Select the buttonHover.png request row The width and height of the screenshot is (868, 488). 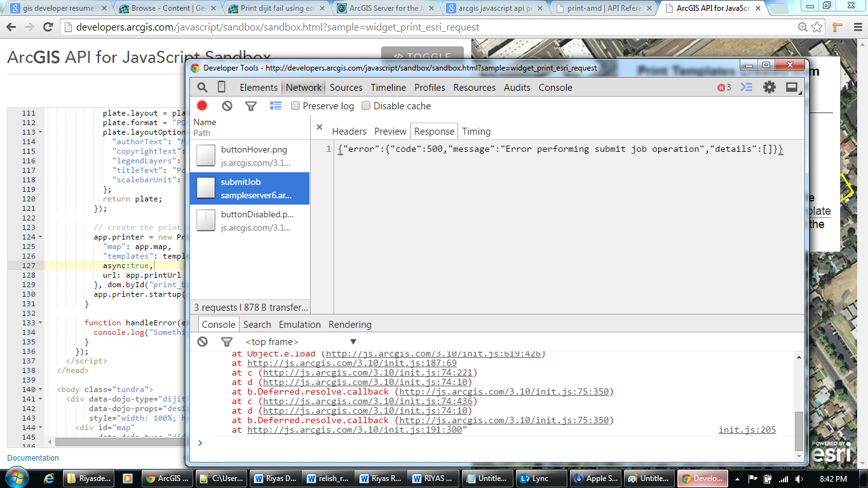[250, 156]
